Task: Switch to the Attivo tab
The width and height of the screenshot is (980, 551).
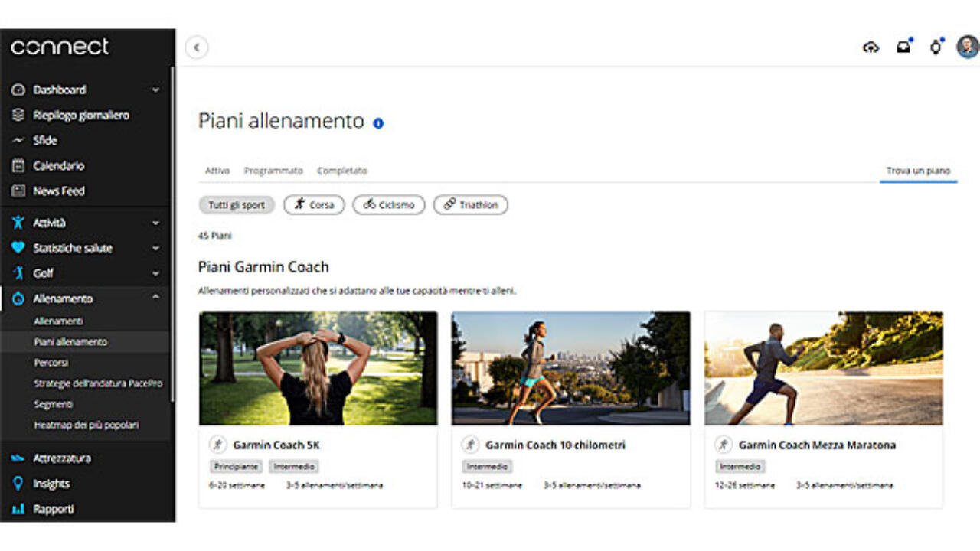Action: pos(217,171)
